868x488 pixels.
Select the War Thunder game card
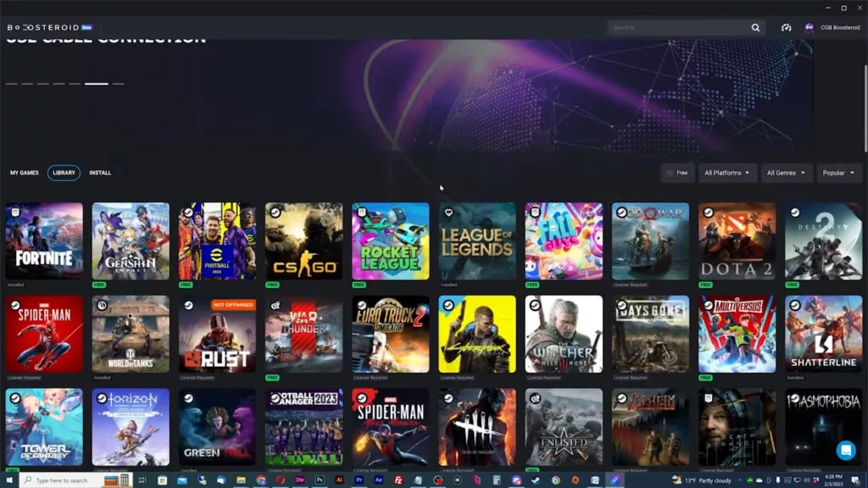pos(304,334)
